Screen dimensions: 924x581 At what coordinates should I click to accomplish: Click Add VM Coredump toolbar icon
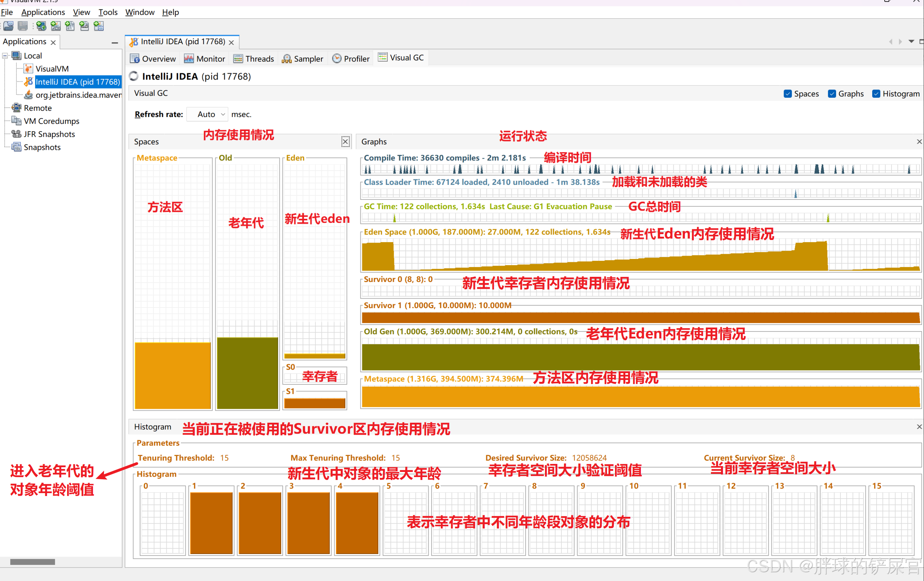(70, 26)
